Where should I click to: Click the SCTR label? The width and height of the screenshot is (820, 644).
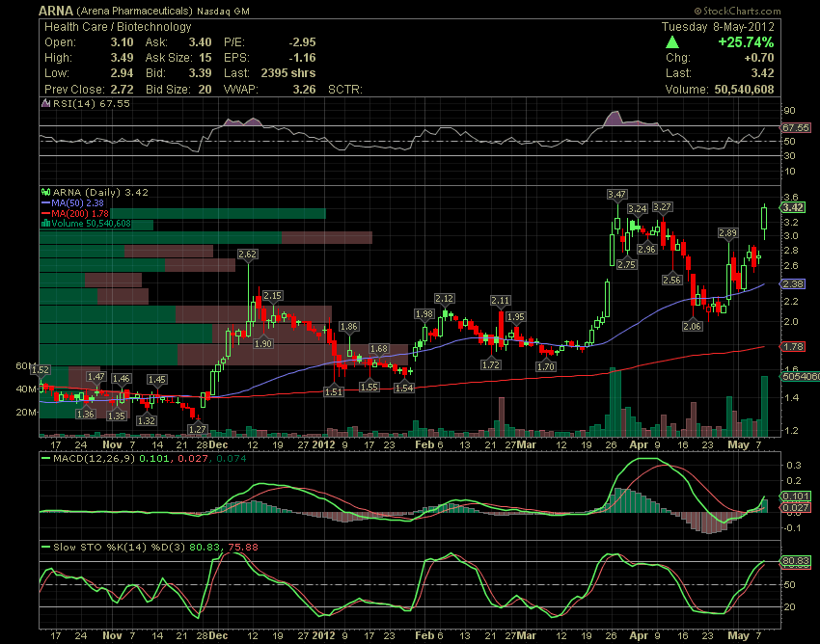[345, 90]
